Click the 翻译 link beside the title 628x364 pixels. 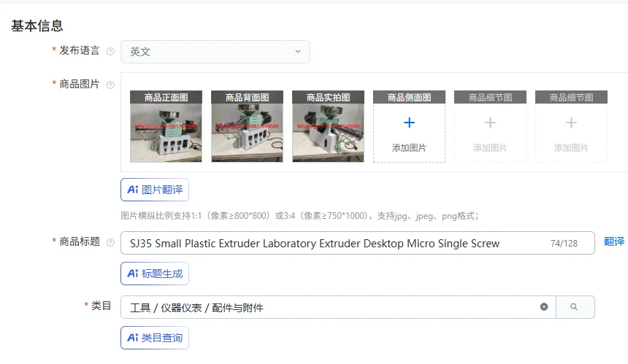coord(614,241)
